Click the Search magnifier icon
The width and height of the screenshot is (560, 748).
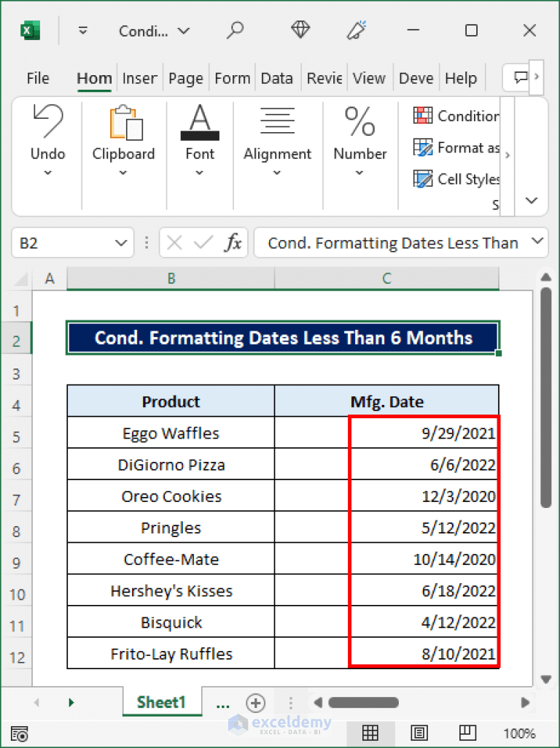click(x=236, y=31)
